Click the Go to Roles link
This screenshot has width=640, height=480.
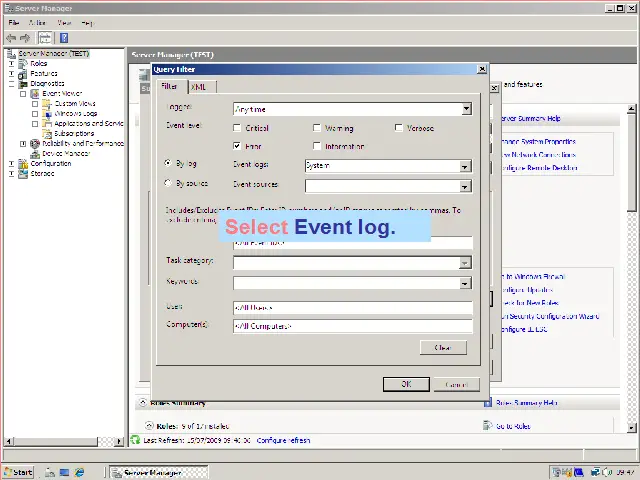tap(513, 426)
